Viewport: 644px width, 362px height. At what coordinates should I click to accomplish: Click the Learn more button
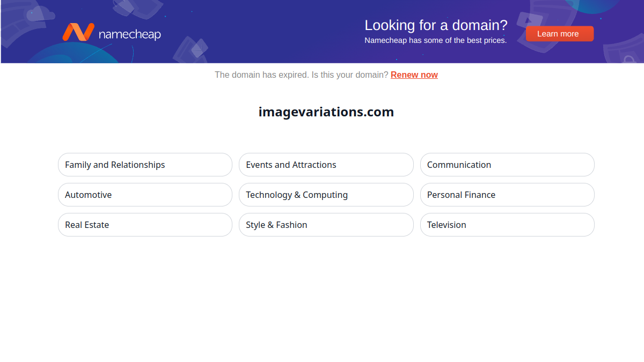560,34
